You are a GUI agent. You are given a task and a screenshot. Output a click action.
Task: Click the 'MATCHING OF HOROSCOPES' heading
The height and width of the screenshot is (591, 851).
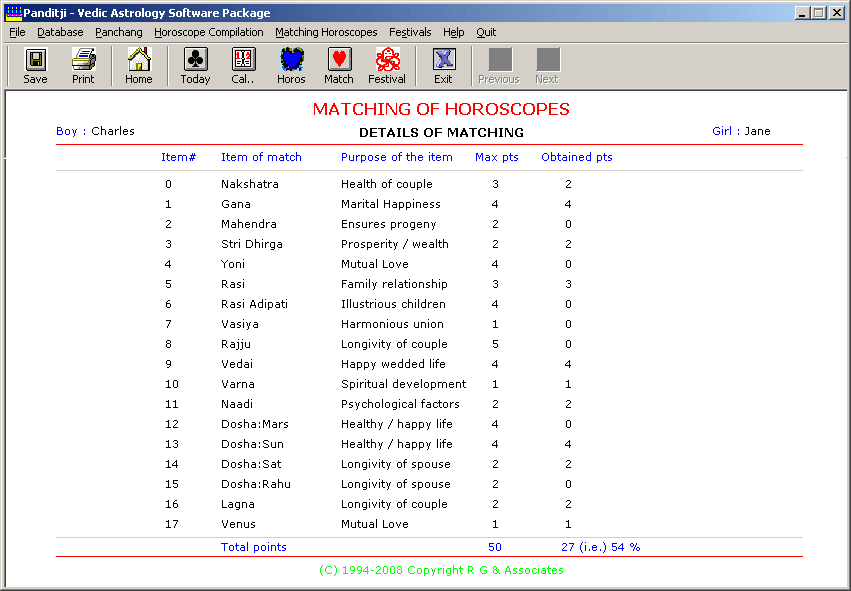[441, 109]
